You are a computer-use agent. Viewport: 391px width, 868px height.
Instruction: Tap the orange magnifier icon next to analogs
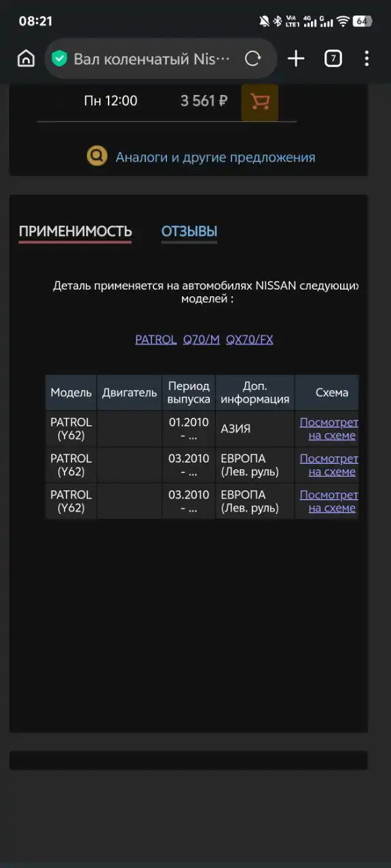click(96, 156)
